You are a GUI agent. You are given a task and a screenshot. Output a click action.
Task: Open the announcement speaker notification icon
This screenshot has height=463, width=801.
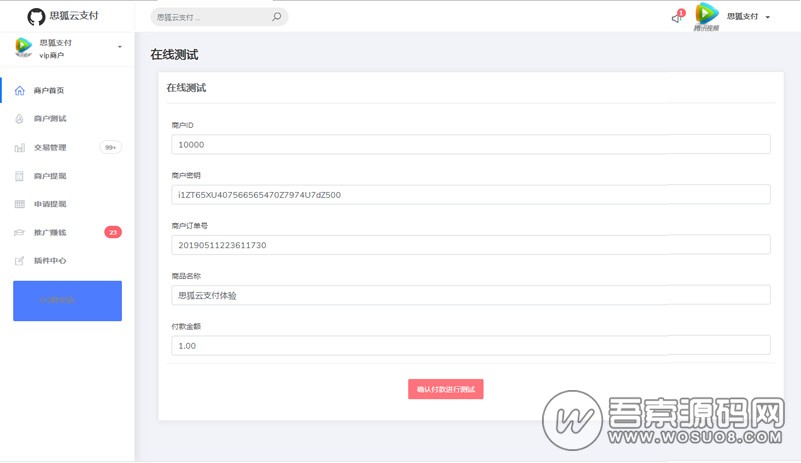coord(677,17)
